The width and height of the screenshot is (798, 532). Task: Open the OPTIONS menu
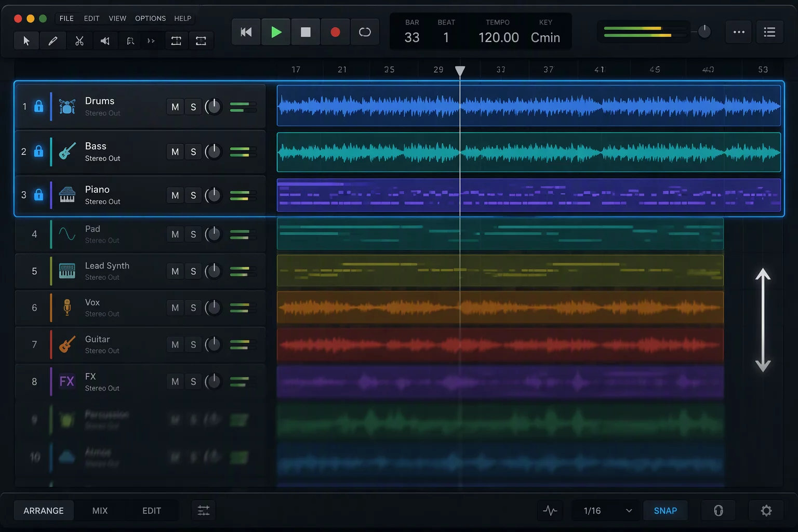[x=150, y=18]
